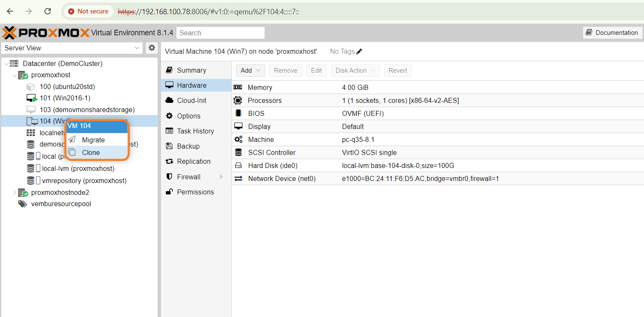Click the Network Device arrows icon
The image size is (644, 317).
[x=238, y=178]
